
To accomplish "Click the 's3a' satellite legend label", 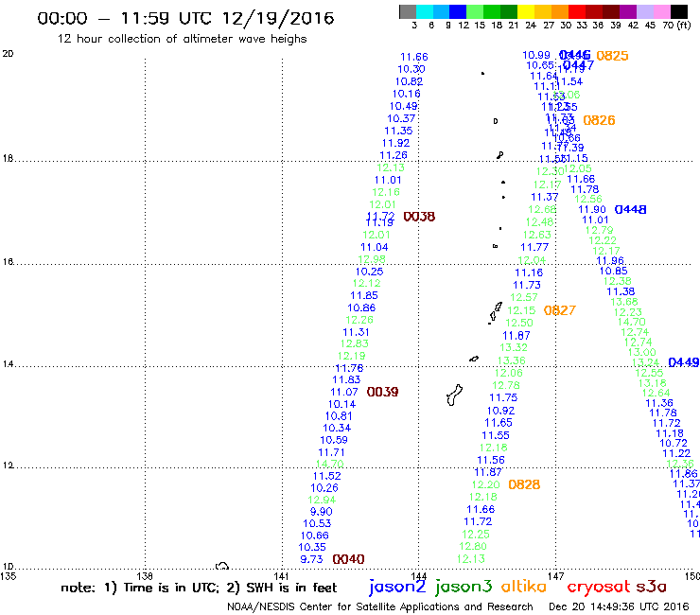I will coord(651,587).
